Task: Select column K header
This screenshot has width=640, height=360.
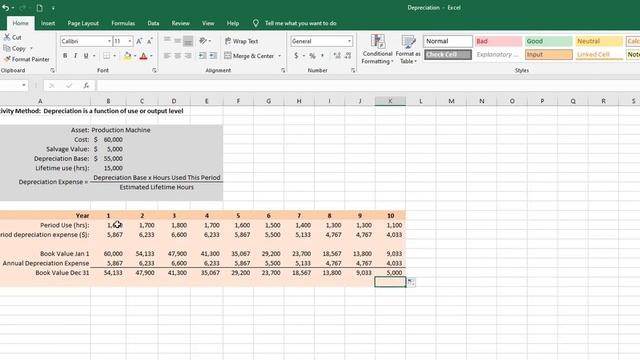Action: 390,101
